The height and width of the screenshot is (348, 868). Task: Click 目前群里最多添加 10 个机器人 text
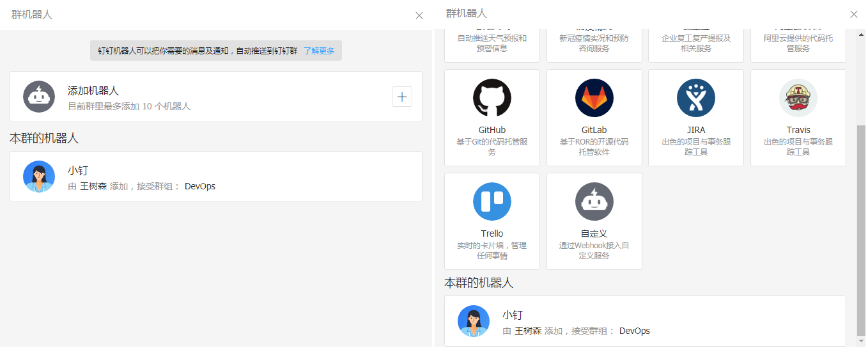(x=129, y=106)
